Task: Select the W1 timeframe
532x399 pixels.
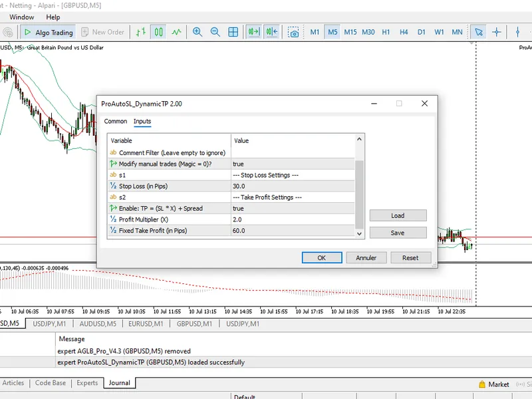Action: coord(439,32)
